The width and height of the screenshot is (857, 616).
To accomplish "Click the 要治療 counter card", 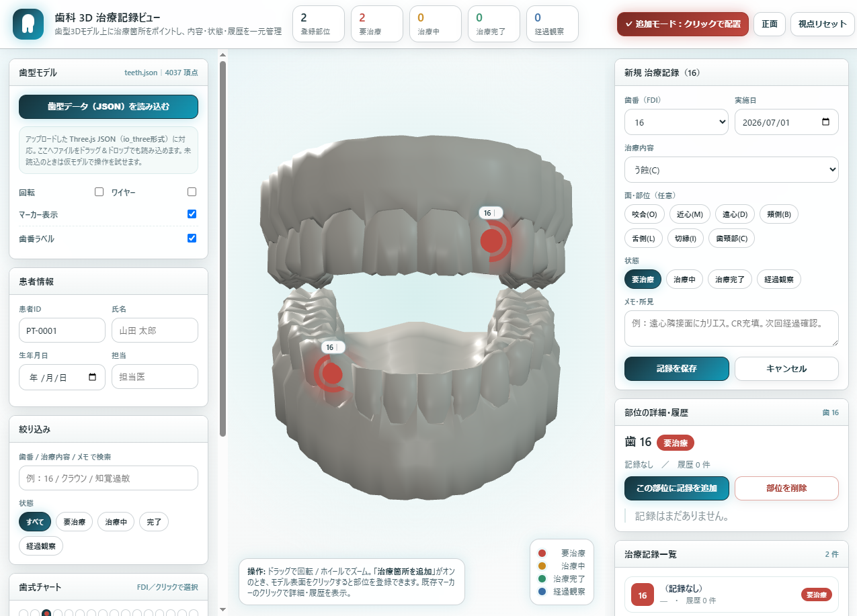I will (x=377, y=24).
